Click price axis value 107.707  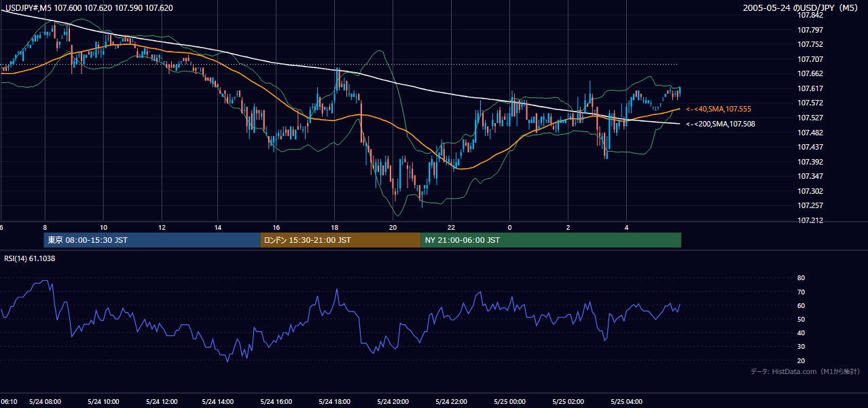point(810,59)
